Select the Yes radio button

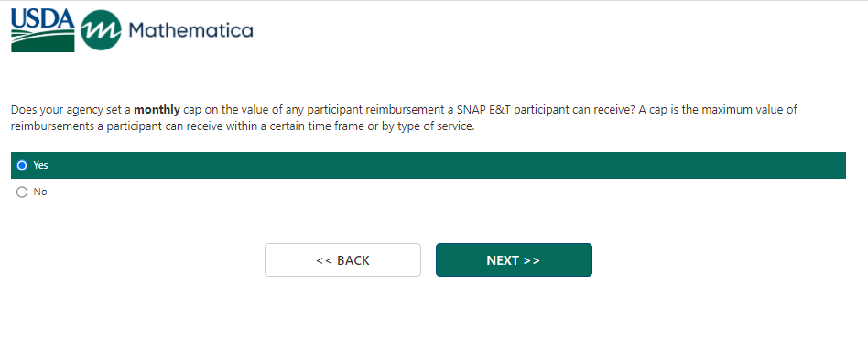pyautogui.click(x=22, y=165)
